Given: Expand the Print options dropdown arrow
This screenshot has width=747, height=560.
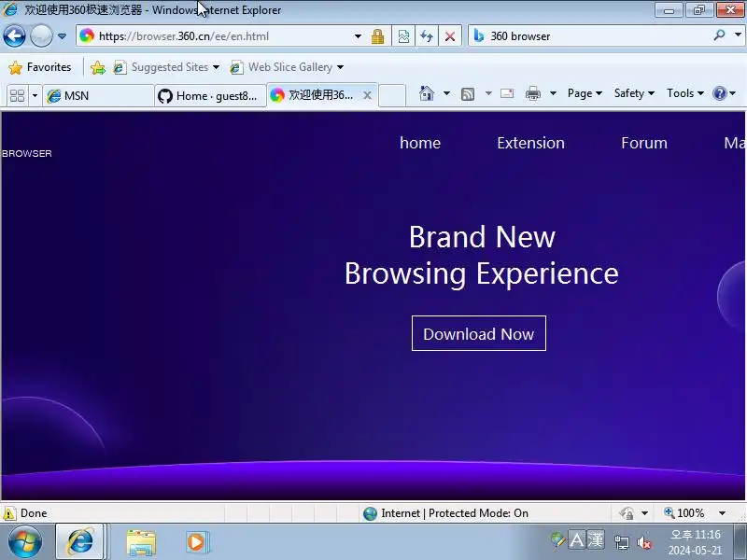Looking at the screenshot, I should click(x=553, y=93).
